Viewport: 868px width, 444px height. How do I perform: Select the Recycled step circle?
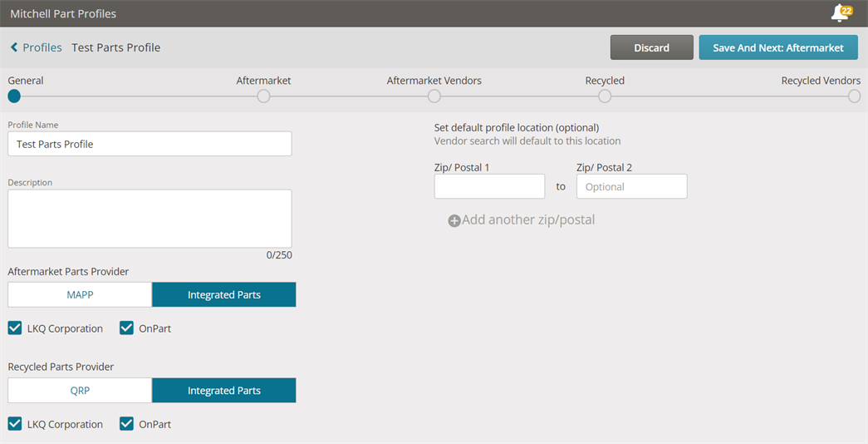pos(605,96)
